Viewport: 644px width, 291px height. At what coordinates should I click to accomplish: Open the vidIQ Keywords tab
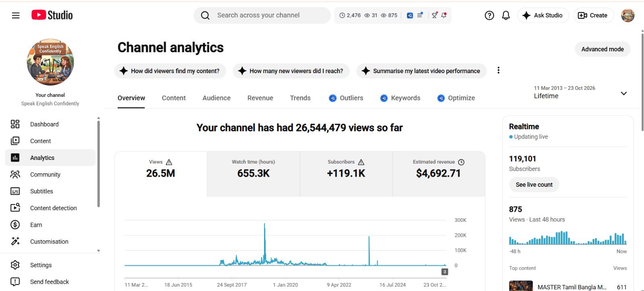click(400, 98)
